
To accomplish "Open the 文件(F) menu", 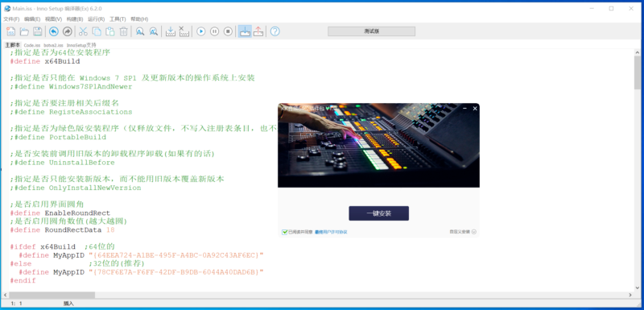I will pyautogui.click(x=11, y=19).
